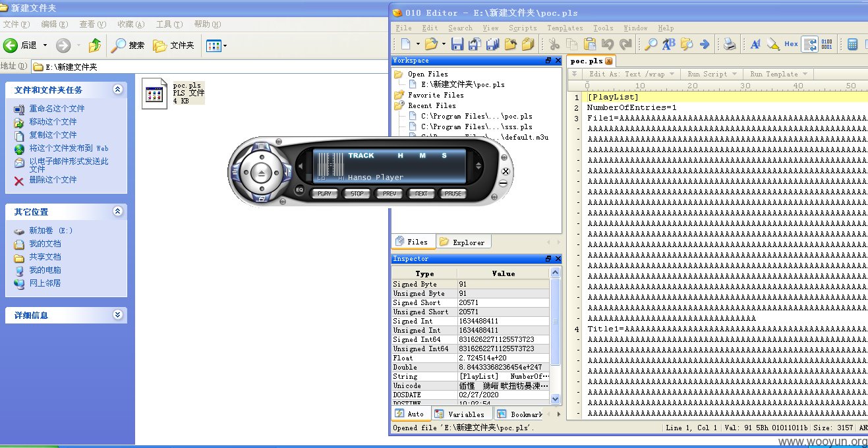Click the up/down arrows on Hanso Player display
Viewport: 868px width, 448px height.
478,167
